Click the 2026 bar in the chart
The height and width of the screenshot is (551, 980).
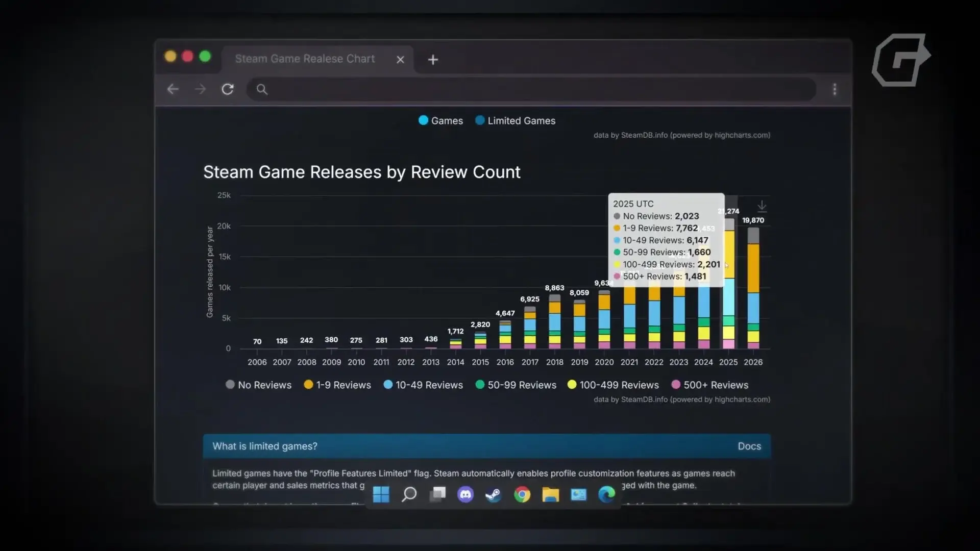point(753,288)
